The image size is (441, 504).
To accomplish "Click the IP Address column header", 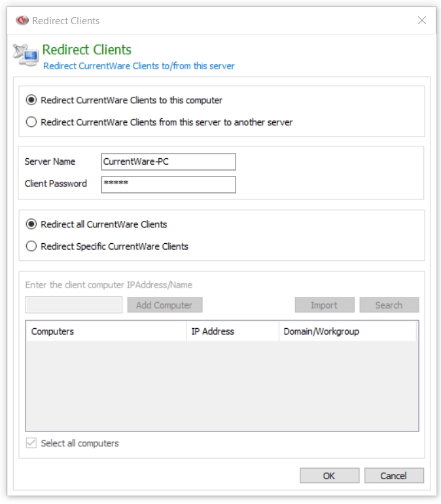I will (232, 331).
